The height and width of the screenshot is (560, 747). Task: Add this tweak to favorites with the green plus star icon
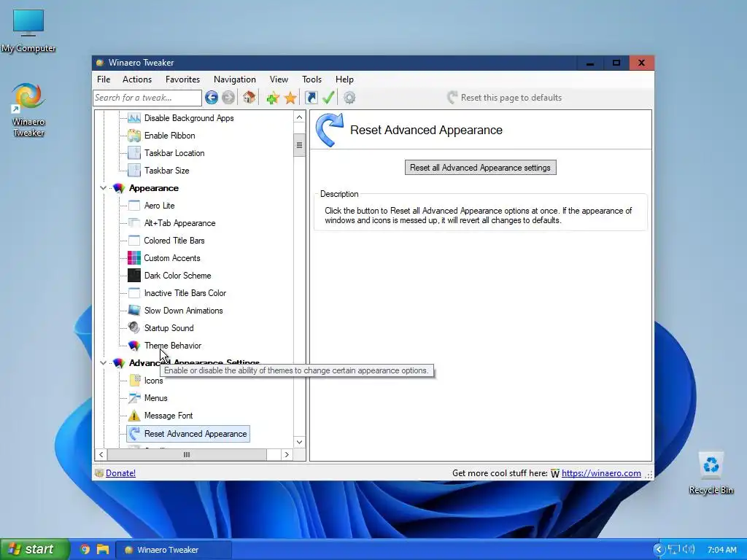coord(273,98)
